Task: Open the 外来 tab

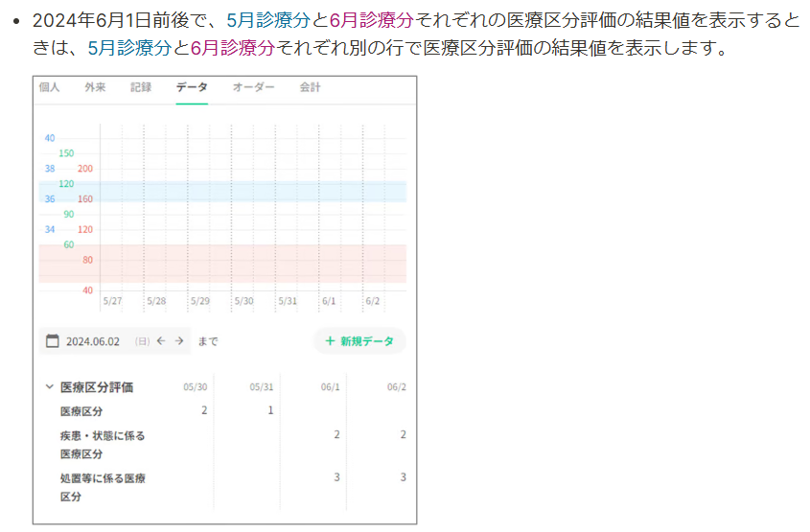Action: point(95,87)
